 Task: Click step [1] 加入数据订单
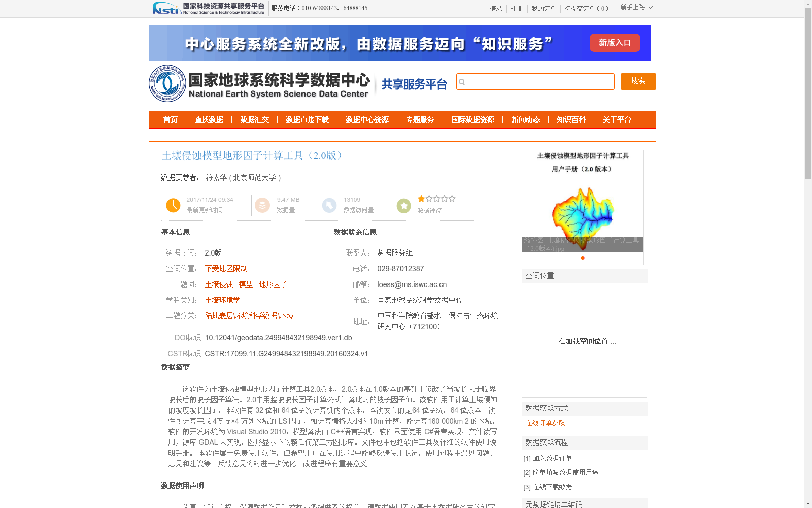pos(548,458)
